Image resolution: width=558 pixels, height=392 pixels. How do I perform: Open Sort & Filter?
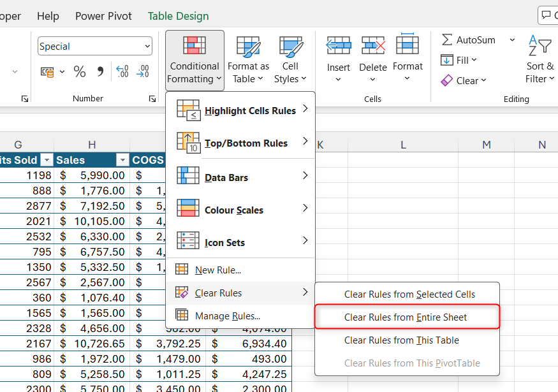pos(540,60)
